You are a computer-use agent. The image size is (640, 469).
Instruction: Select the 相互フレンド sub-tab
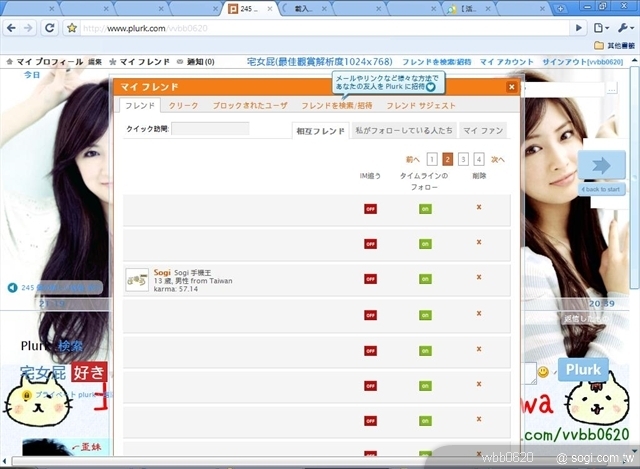pos(320,131)
